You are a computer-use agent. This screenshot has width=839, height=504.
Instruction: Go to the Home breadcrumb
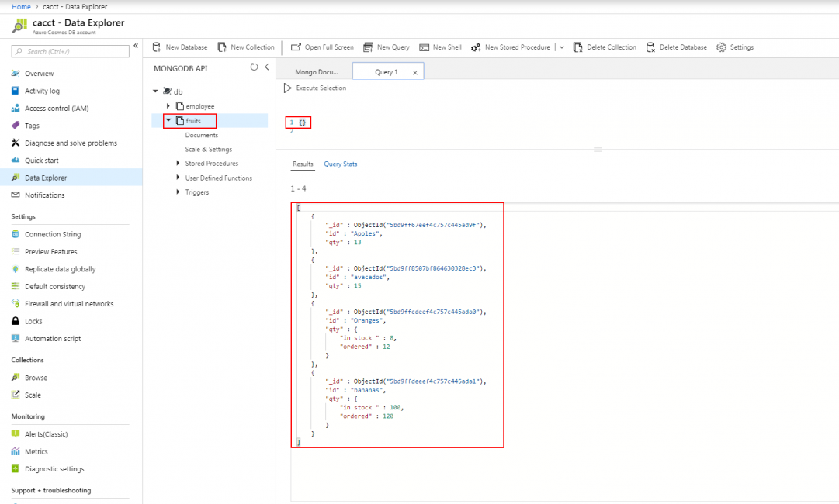(22, 6)
